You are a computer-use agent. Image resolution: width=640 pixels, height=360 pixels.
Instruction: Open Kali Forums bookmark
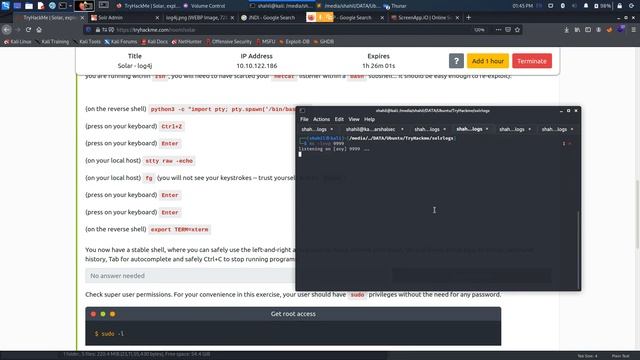tap(121, 42)
